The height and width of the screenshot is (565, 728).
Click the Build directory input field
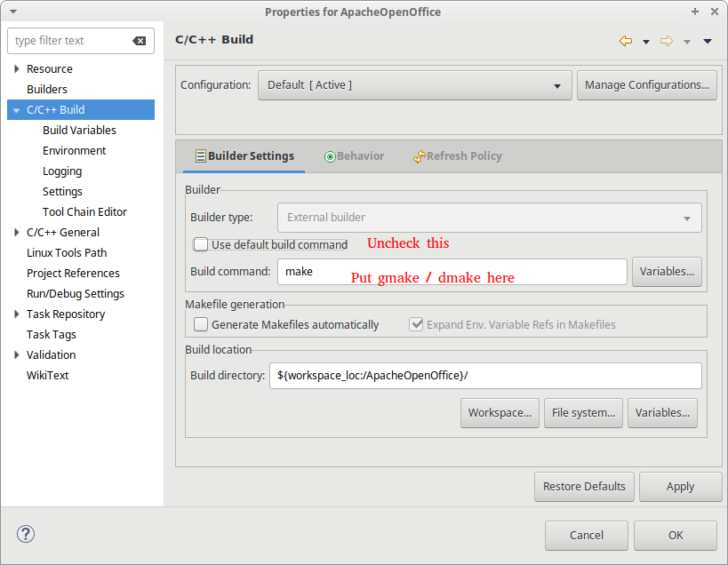point(485,376)
